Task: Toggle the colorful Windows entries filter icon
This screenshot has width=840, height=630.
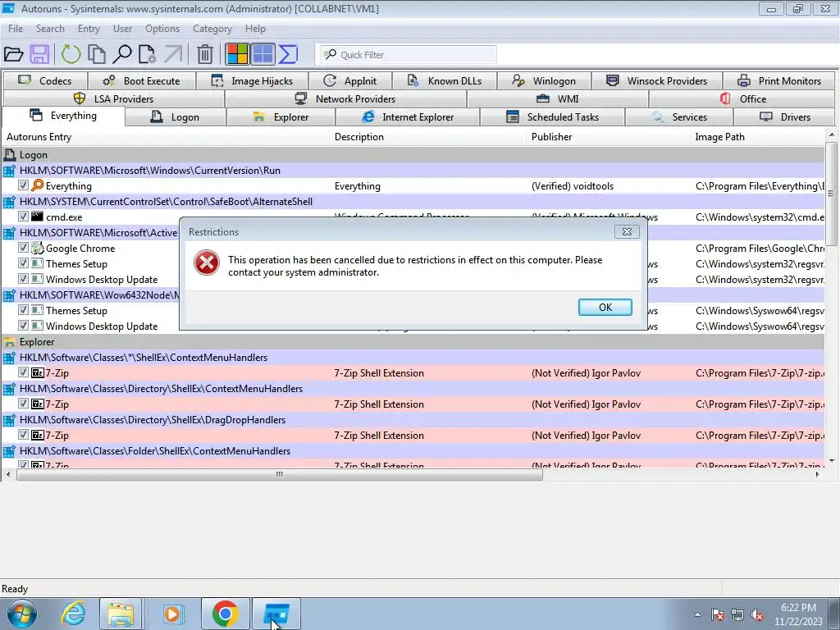Action: coord(237,54)
